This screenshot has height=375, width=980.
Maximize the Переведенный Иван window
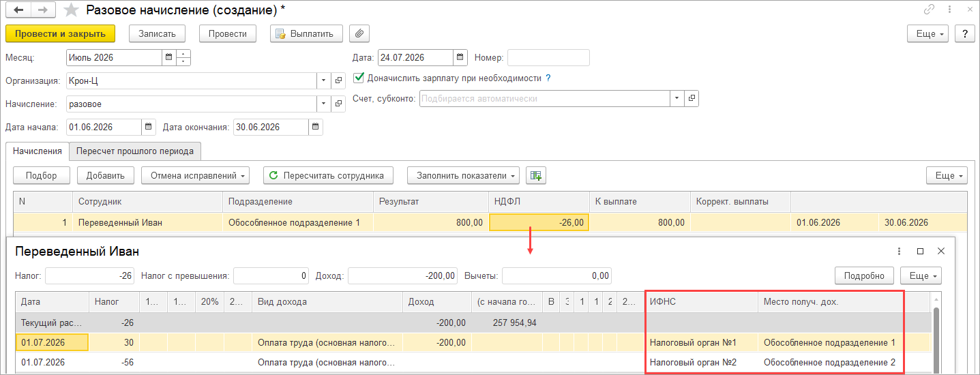(x=920, y=252)
